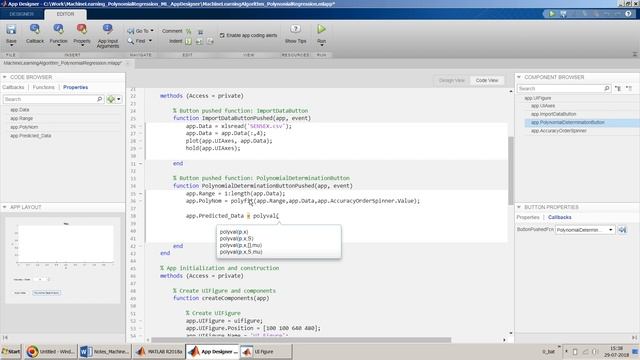Insert a new Function
640x360 pixels.
[58, 34]
